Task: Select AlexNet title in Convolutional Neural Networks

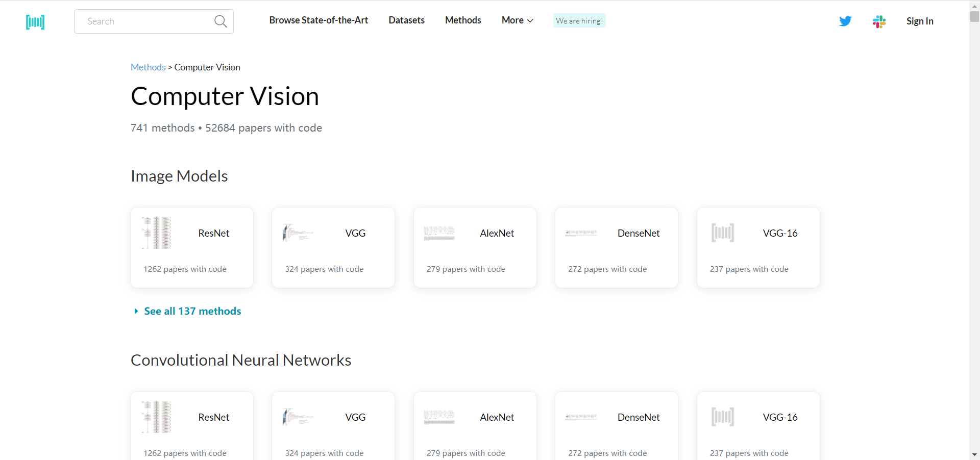Action: [x=497, y=417]
